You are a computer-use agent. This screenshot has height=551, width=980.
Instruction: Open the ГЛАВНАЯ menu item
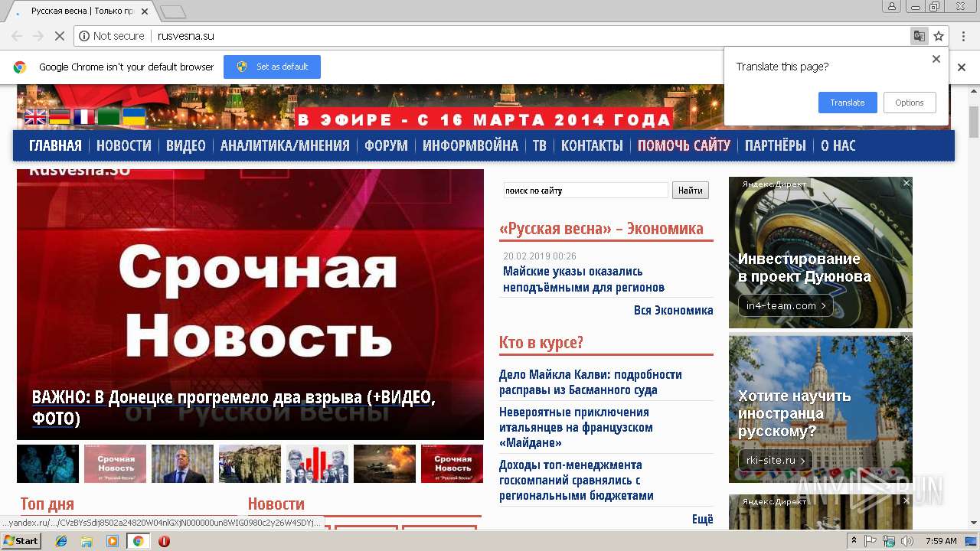click(55, 145)
